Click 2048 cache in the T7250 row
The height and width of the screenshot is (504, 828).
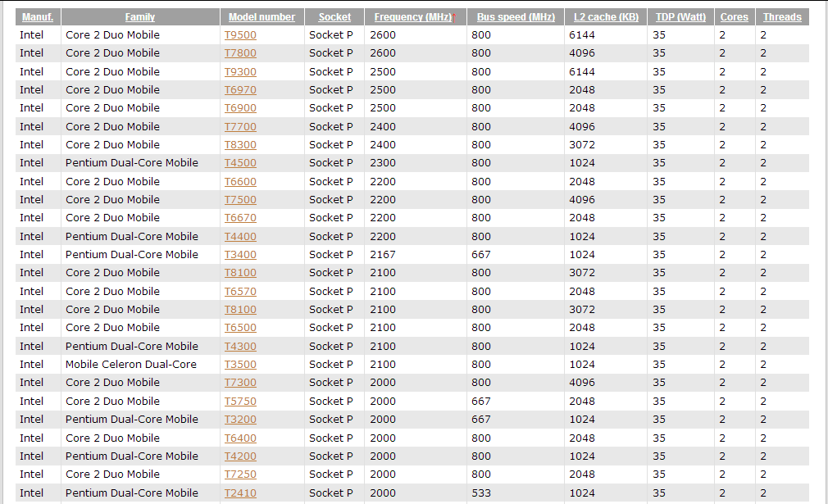pyautogui.click(x=582, y=474)
